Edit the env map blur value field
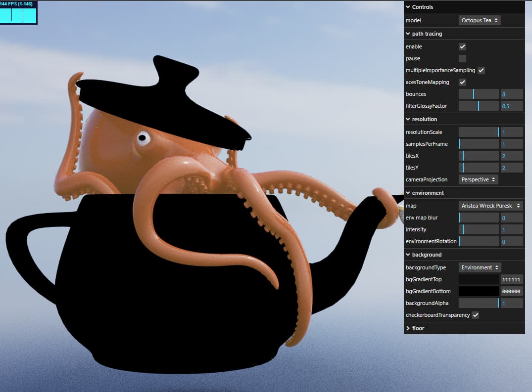 (512, 218)
